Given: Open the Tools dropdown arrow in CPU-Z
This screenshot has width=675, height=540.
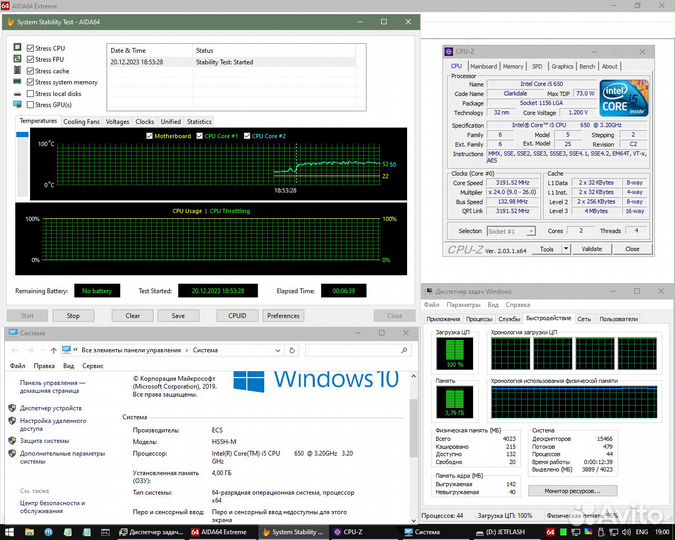Looking at the screenshot, I should pyautogui.click(x=566, y=249).
